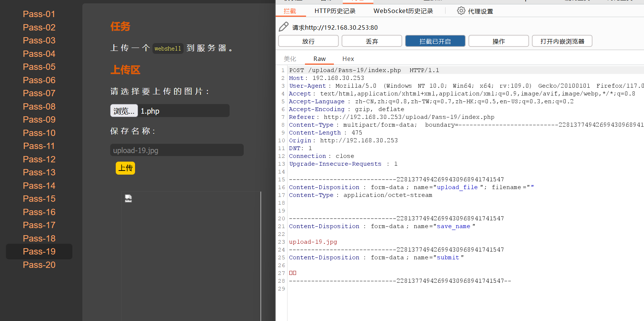Screen dimensions: 644x321
Task: Open proxy settings gear icon
Action: (461, 11)
